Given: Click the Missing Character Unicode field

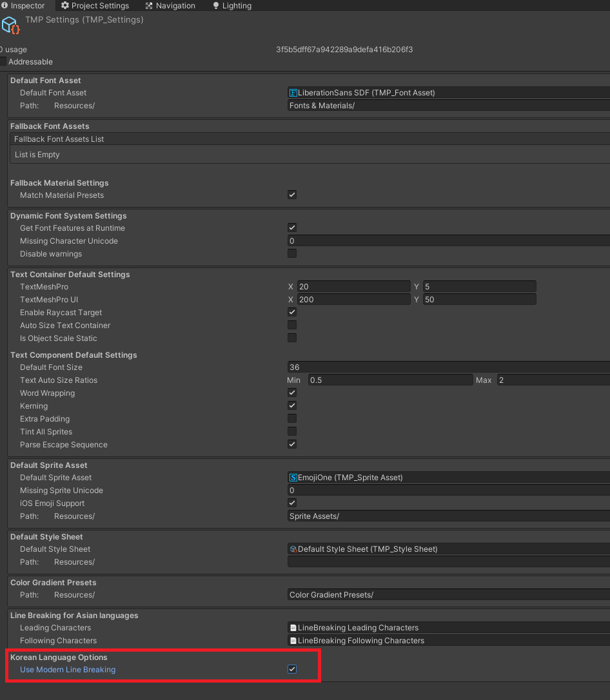Looking at the screenshot, I should click(x=449, y=241).
